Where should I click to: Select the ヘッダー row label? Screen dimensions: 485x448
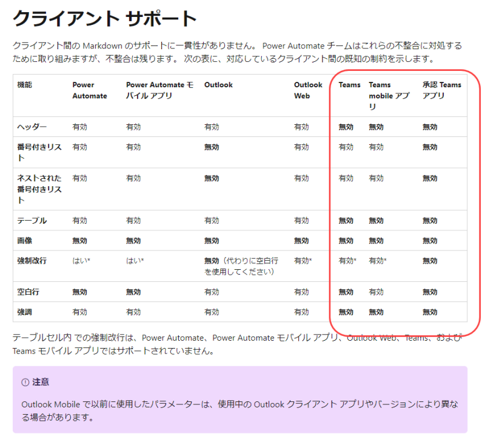click(x=32, y=127)
